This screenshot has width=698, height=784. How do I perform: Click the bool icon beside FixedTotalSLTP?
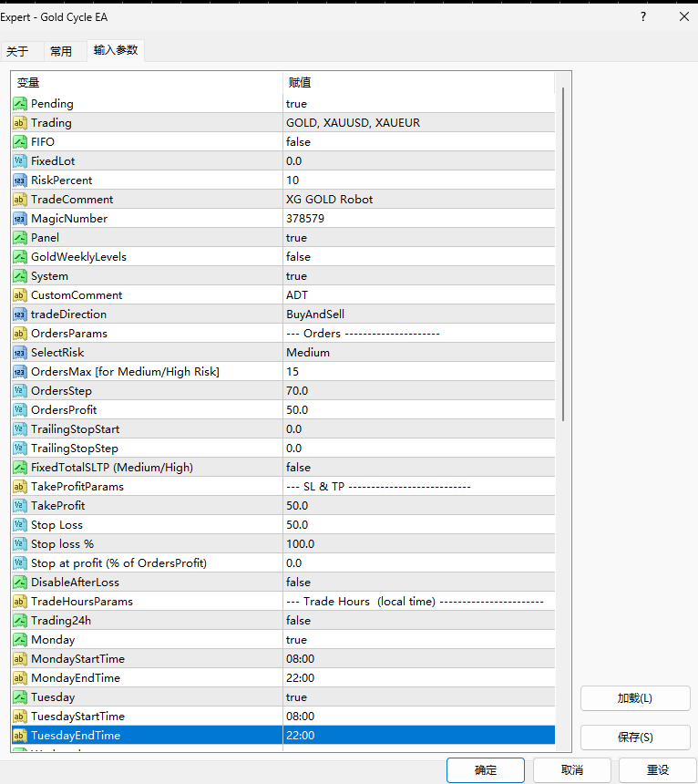[20, 468]
